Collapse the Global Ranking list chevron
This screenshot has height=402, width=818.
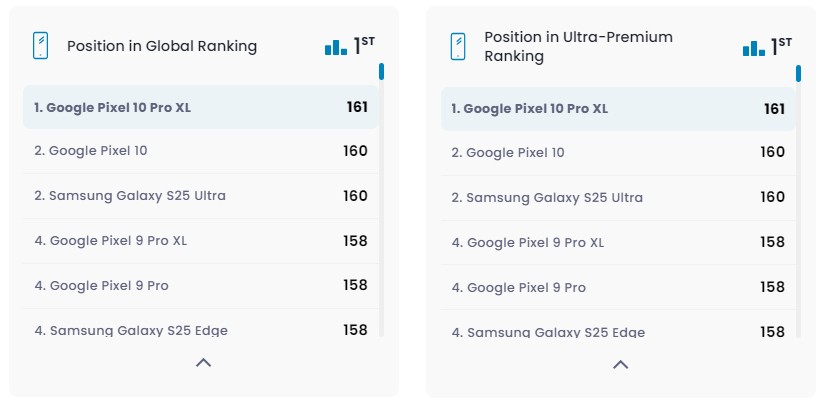[203, 363]
